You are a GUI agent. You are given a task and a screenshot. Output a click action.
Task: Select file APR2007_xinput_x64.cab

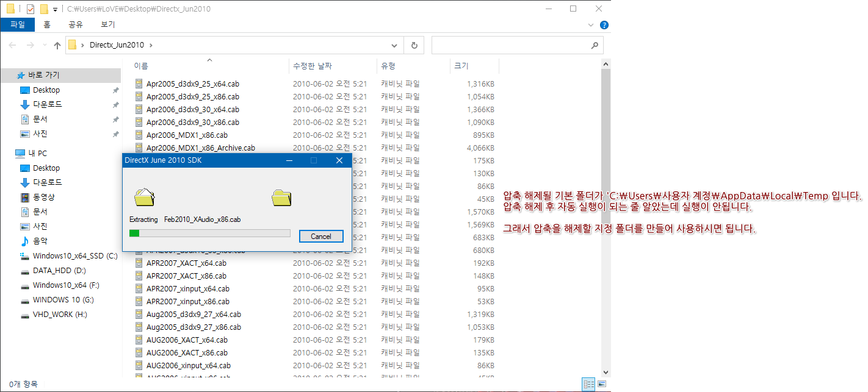pyautogui.click(x=187, y=288)
